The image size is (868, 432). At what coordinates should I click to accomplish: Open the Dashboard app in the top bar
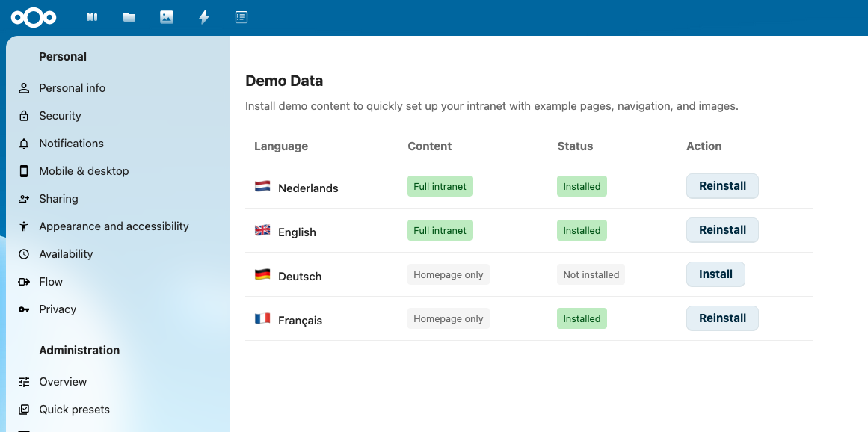[91, 17]
